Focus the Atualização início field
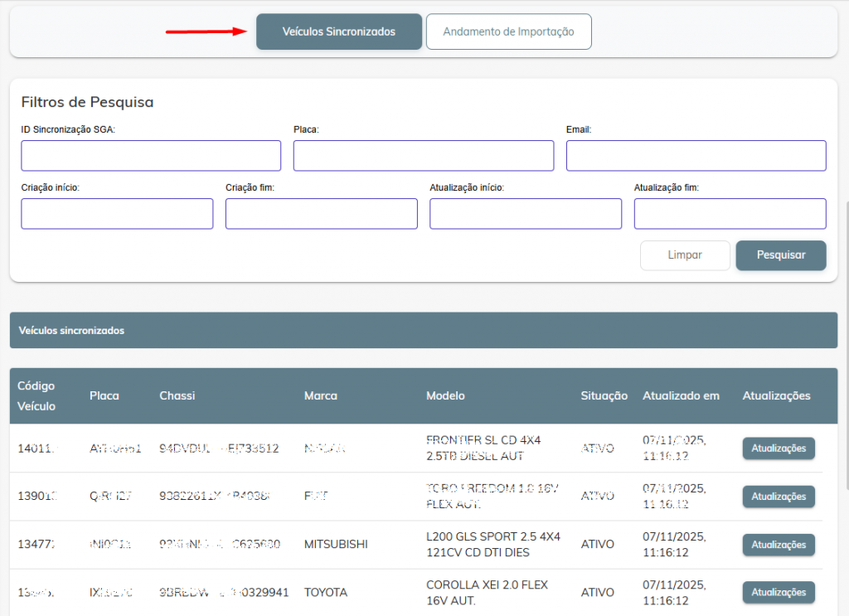 point(525,214)
